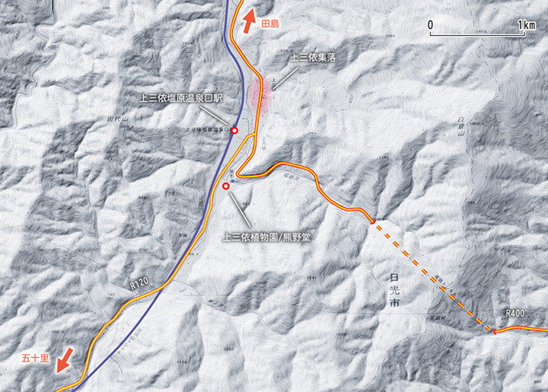Click the R120 route label

[139, 283]
